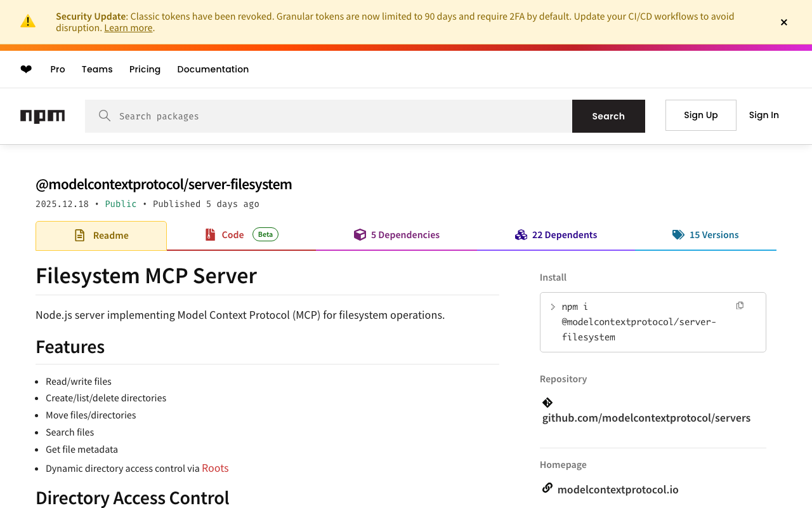Screen dimensions: 812x508
Task: Open the Sign In link
Action: coord(764,115)
